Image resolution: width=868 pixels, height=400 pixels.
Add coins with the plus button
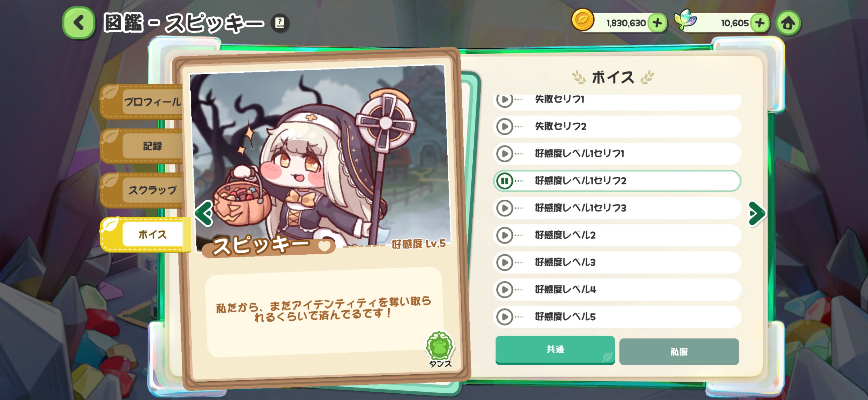point(657,23)
